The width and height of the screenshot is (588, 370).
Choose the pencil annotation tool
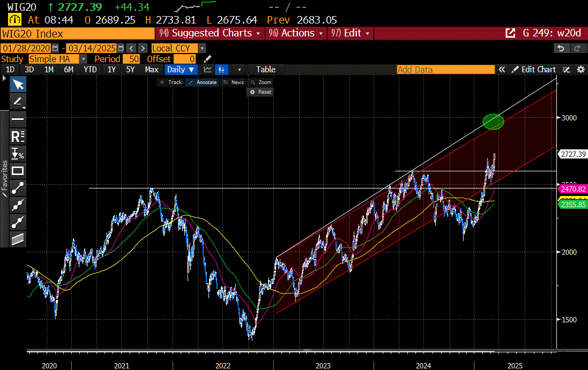[x=18, y=102]
